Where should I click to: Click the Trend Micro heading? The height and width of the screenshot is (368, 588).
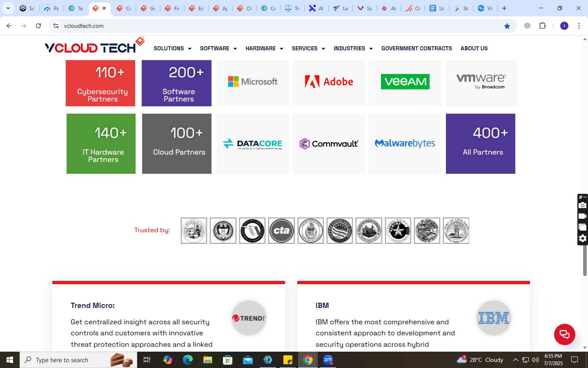[x=93, y=305]
